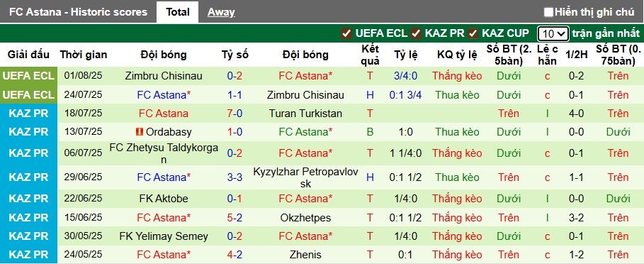Select the Total tab
The width and height of the screenshot is (644, 264).
(x=177, y=12)
